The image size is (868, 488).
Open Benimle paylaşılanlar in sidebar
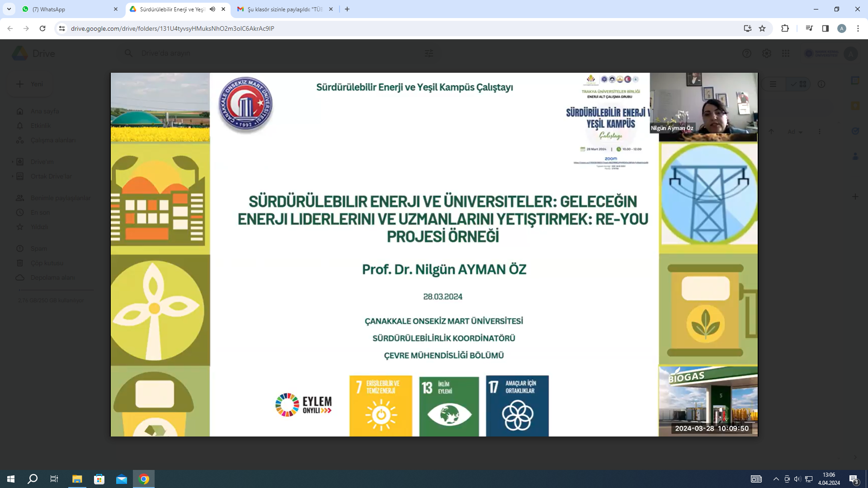[60, 198]
